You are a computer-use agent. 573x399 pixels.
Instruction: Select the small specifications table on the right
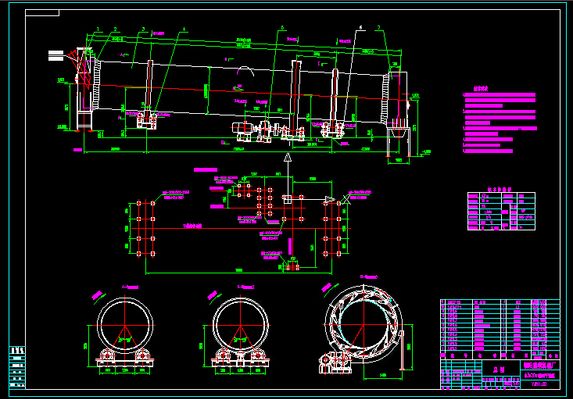[x=501, y=211]
